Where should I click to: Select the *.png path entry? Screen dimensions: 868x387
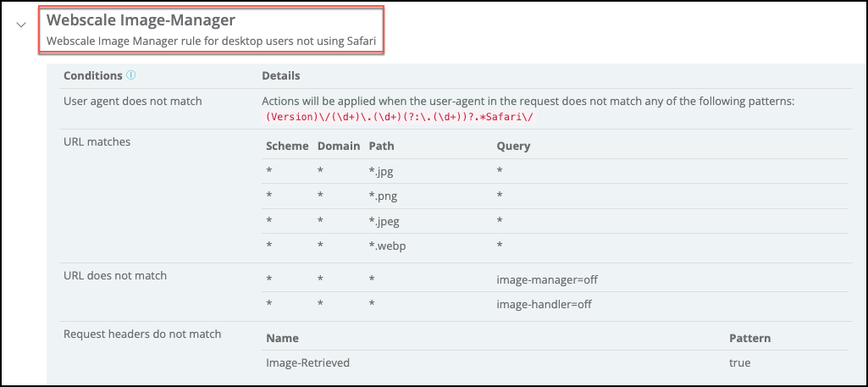[383, 196]
